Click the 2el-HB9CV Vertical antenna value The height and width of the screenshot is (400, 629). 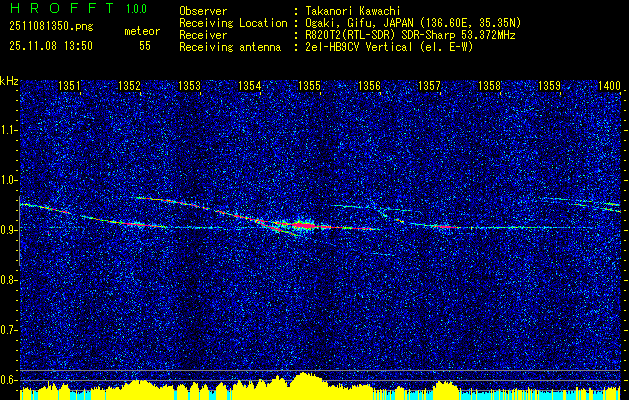point(389,47)
